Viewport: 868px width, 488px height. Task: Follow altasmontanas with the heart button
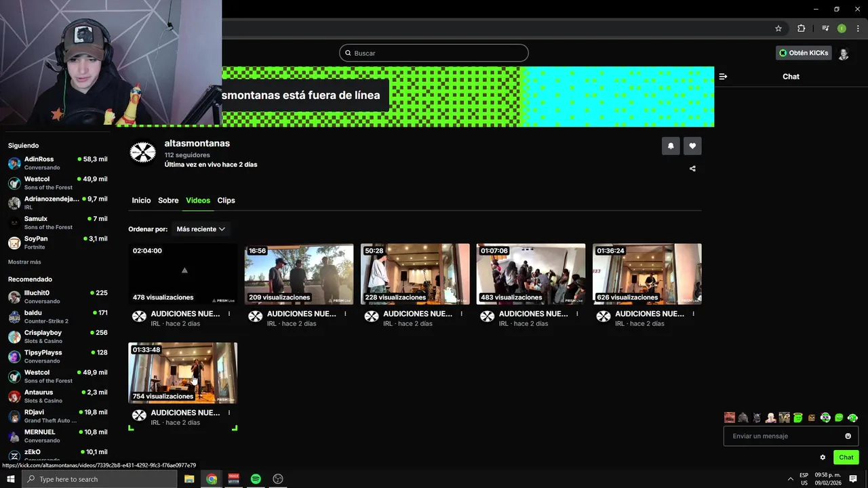[x=692, y=146]
